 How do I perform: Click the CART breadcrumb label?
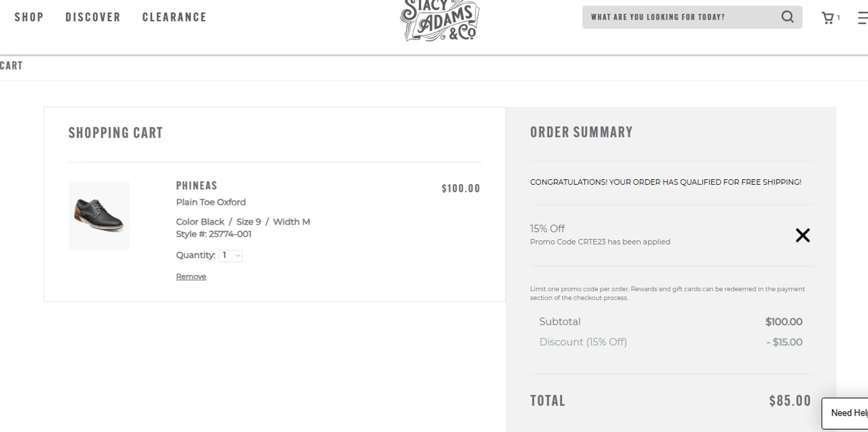(x=11, y=66)
